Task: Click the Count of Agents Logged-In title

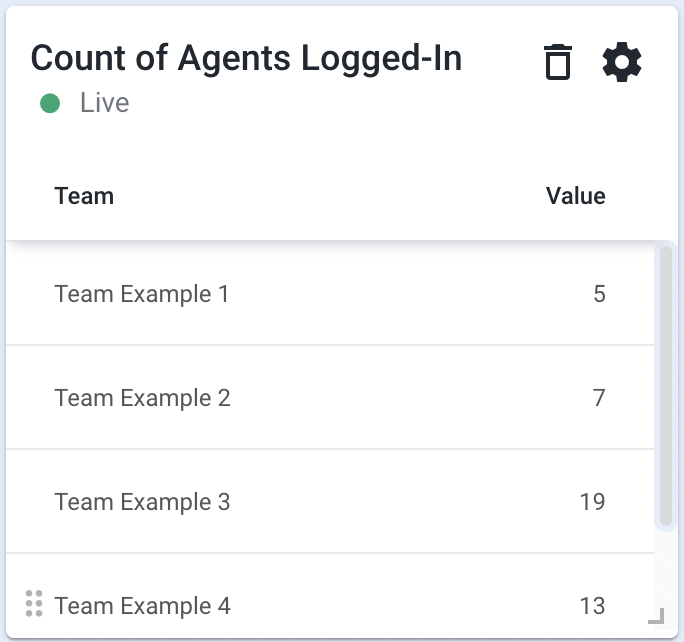Action: (246, 58)
